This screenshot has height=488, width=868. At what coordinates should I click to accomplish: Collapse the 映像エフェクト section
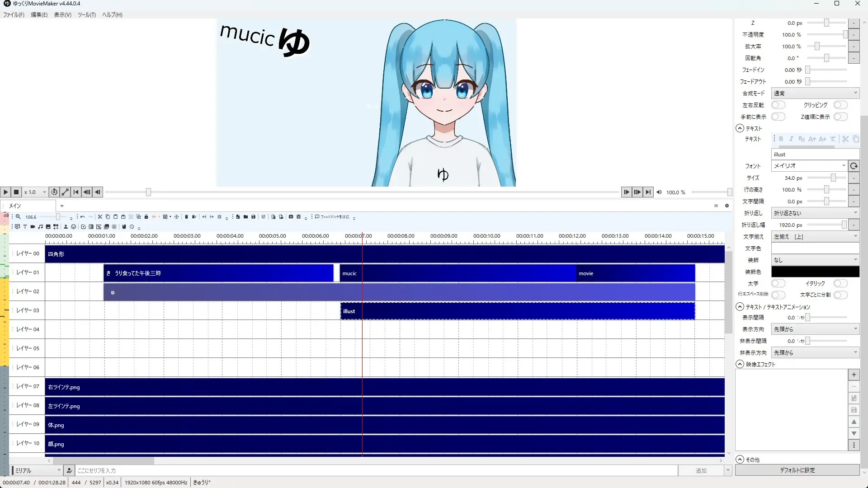tap(740, 364)
